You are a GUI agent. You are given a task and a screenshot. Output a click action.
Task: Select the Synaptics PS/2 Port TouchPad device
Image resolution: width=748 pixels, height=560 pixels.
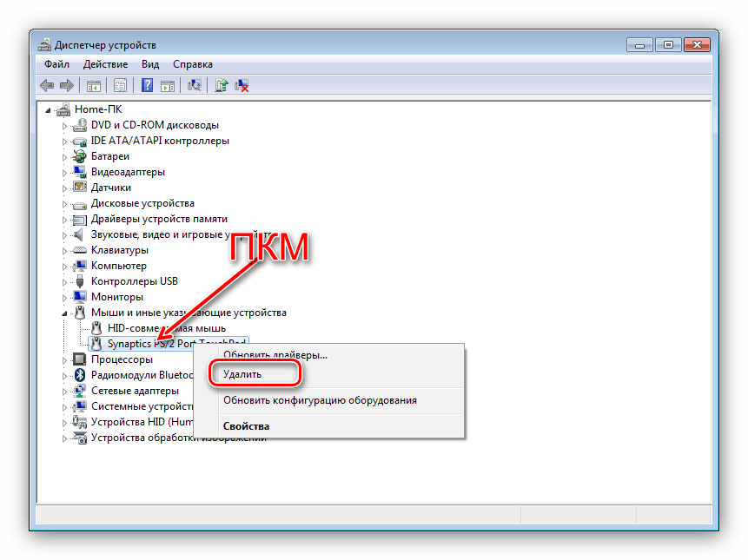[169, 344]
